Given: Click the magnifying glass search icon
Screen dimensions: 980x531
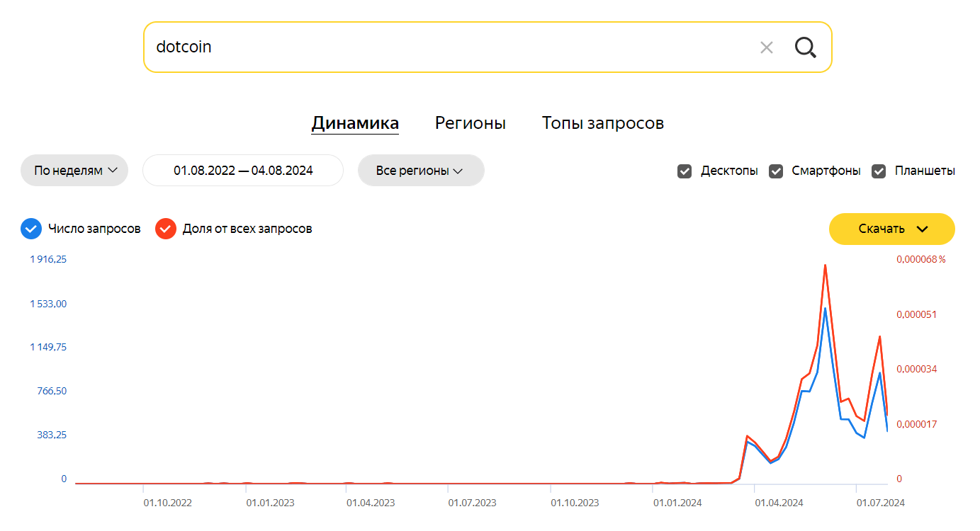Looking at the screenshot, I should [805, 47].
